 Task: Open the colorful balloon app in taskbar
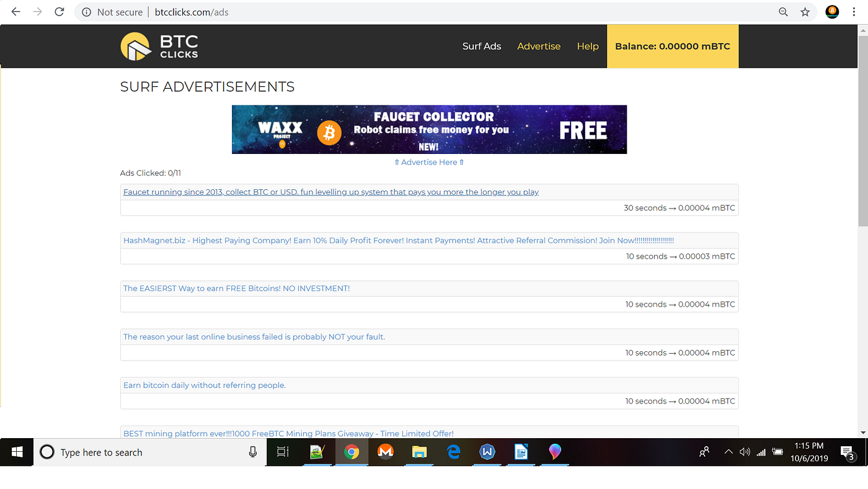tap(555, 452)
